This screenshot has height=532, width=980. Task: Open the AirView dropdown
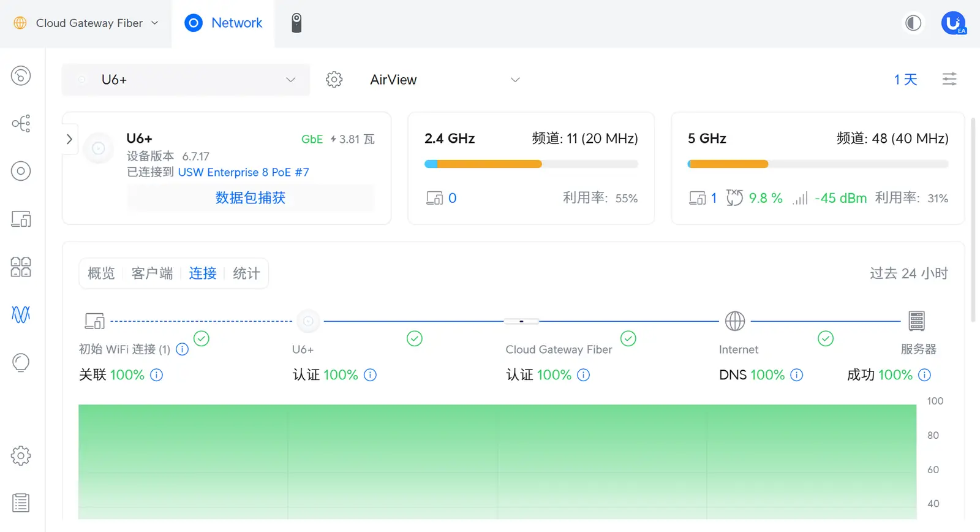click(x=445, y=80)
